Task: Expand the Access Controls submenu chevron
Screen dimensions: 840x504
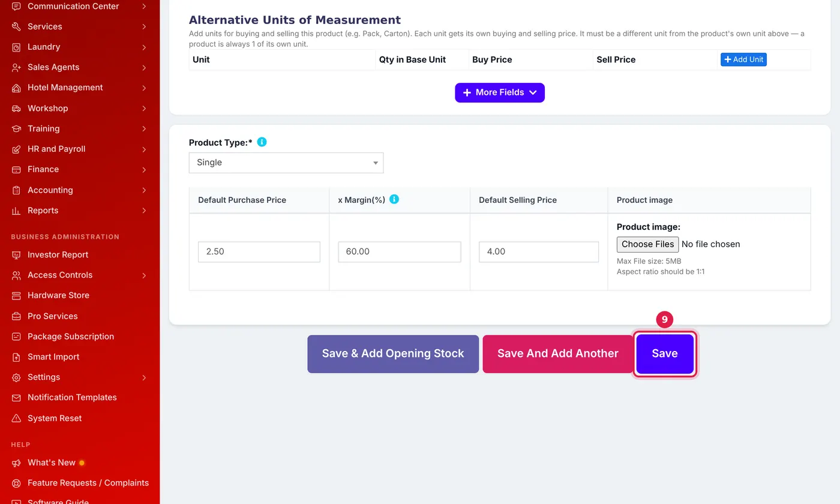Action: 144,275
